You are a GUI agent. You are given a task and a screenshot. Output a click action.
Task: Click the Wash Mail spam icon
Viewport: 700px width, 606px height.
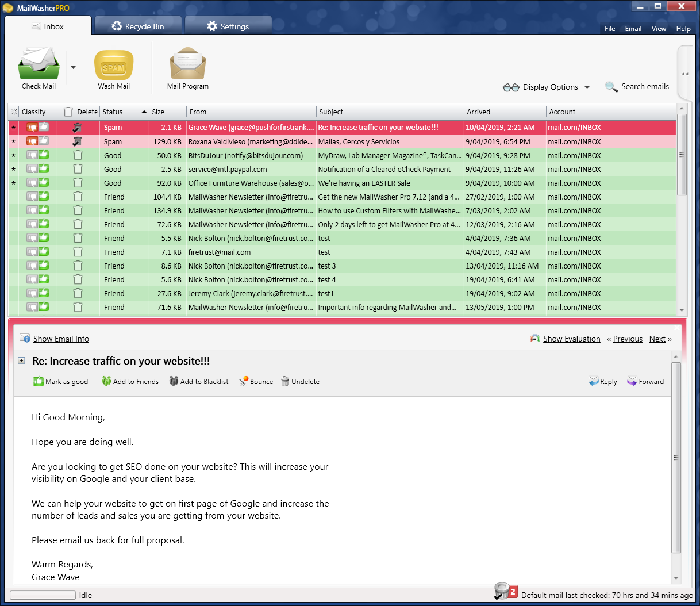coord(114,65)
